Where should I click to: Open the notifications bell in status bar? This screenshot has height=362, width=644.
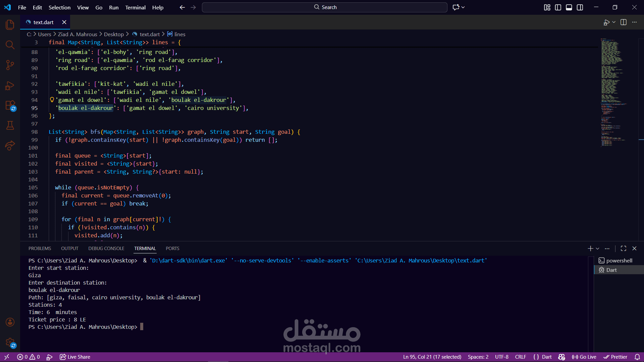pos(637,357)
